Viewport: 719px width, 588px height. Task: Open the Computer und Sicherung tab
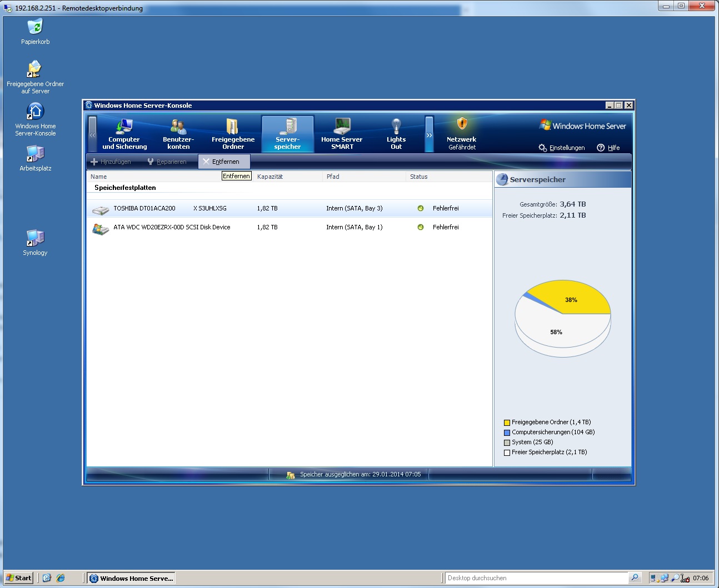click(x=124, y=134)
